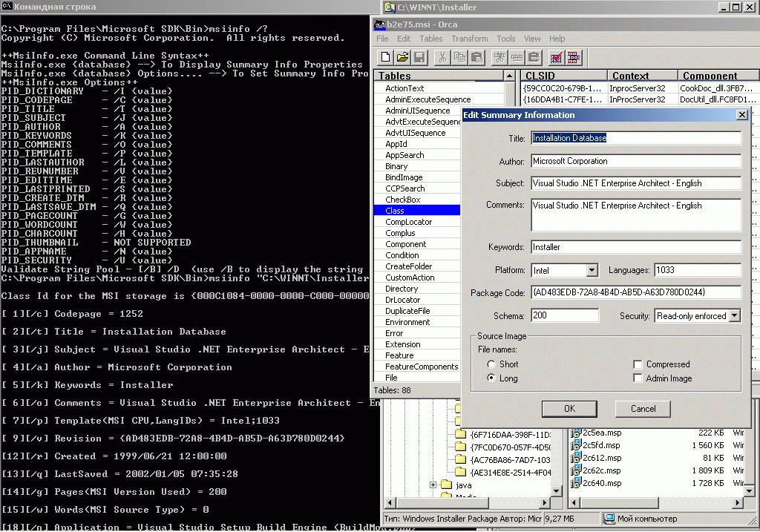760x532 pixels.
Task: Click the Languages field showing 1033
Action: (x=698, y=270)
